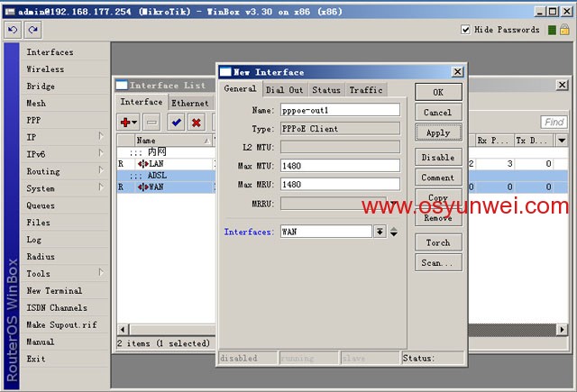This screenshot has width=577, height=392.
Task: Click the undo arrow in WinBox toolbar
Action: tap(12, 31)
